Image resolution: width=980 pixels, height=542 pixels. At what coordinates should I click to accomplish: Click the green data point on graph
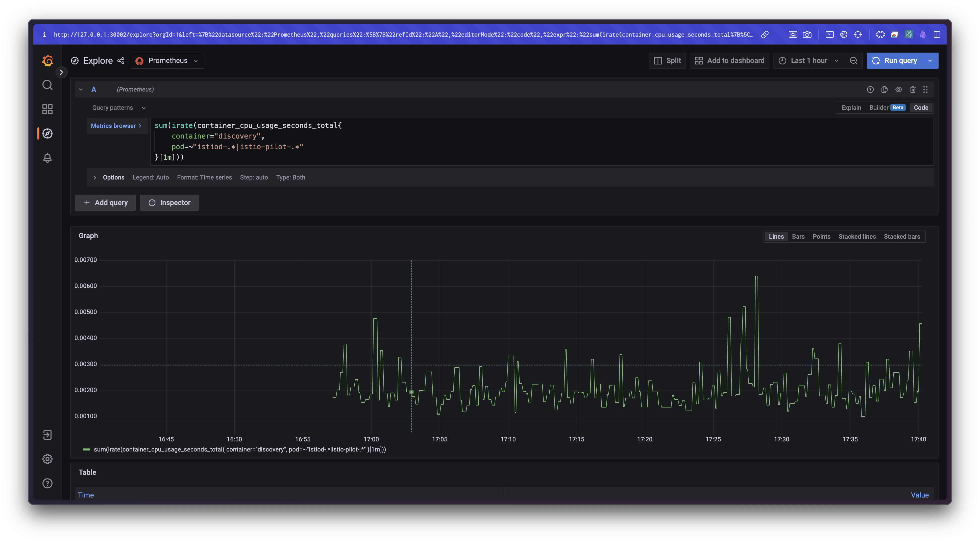(411, 392)
